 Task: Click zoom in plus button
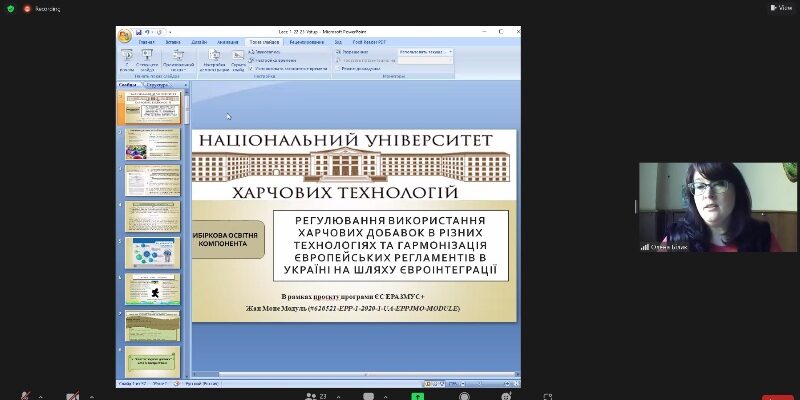coord(507,384)
